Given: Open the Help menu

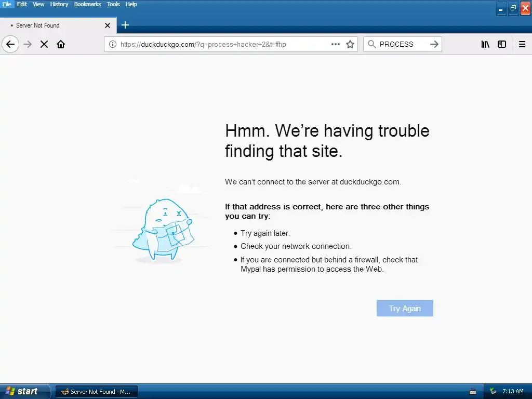Looking at the screenshot, I should [131, 4].
